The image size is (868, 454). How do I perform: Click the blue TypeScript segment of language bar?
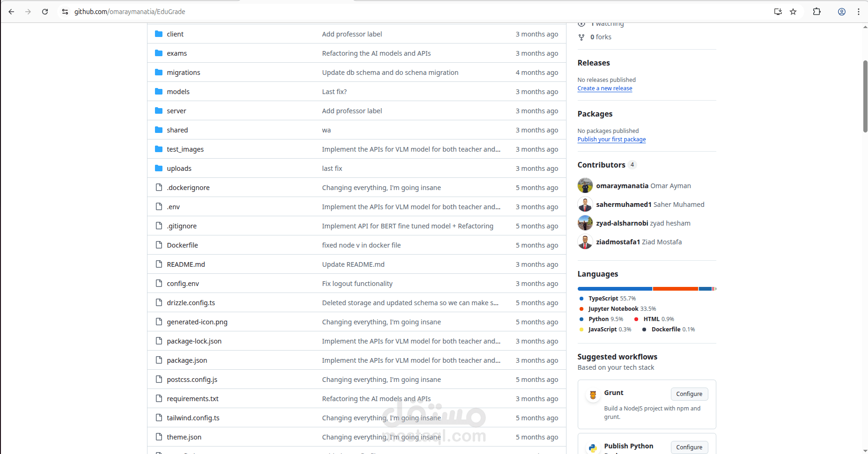coord(615,289)
